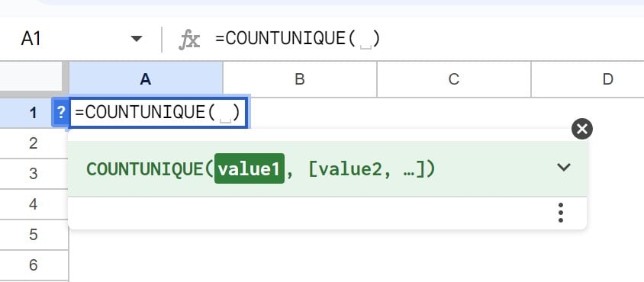Close the COUNTUNIQUE formula help popup
Image resolution: width=644 pixels, height=282 pixels.
click(582, 129)
